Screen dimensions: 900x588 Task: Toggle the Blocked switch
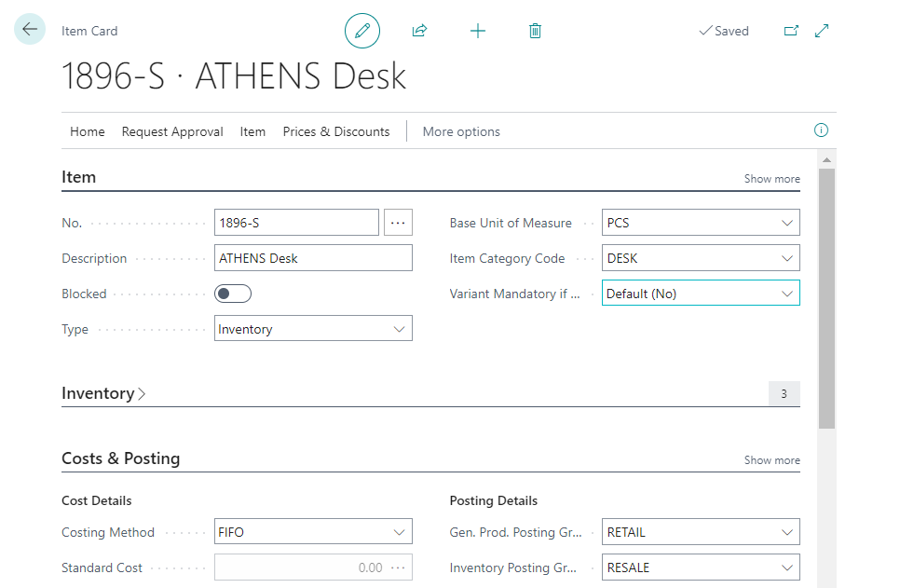[x=233, y=294]
